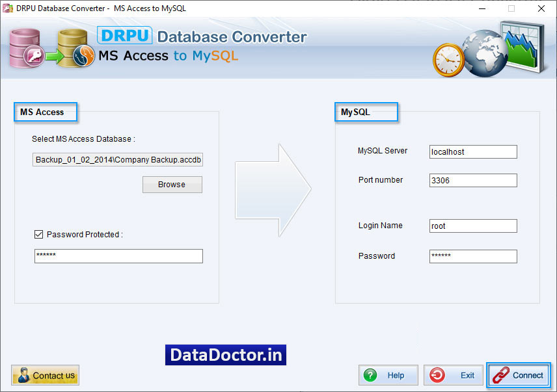557x392 pixels.
Task: Click the MySQL Server localhost field
Action: click(473, 151)
